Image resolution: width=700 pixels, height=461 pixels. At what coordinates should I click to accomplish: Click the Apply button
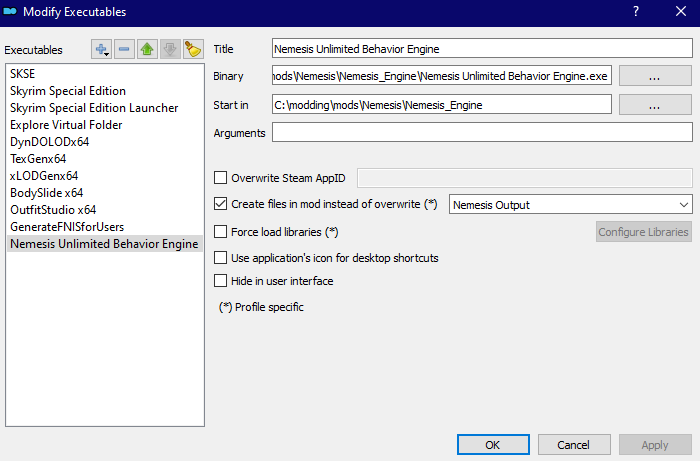point(655,445)
